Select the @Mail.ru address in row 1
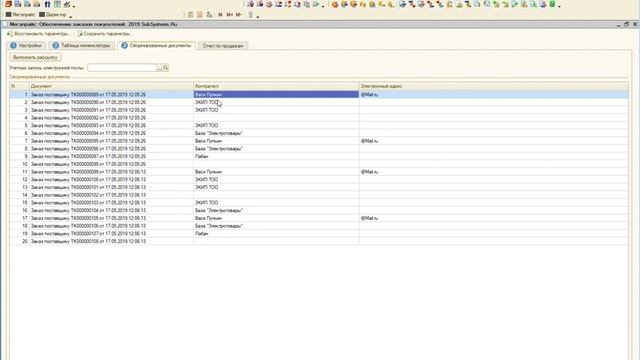This screenshot has width=640, height=360. coord(369,94)
